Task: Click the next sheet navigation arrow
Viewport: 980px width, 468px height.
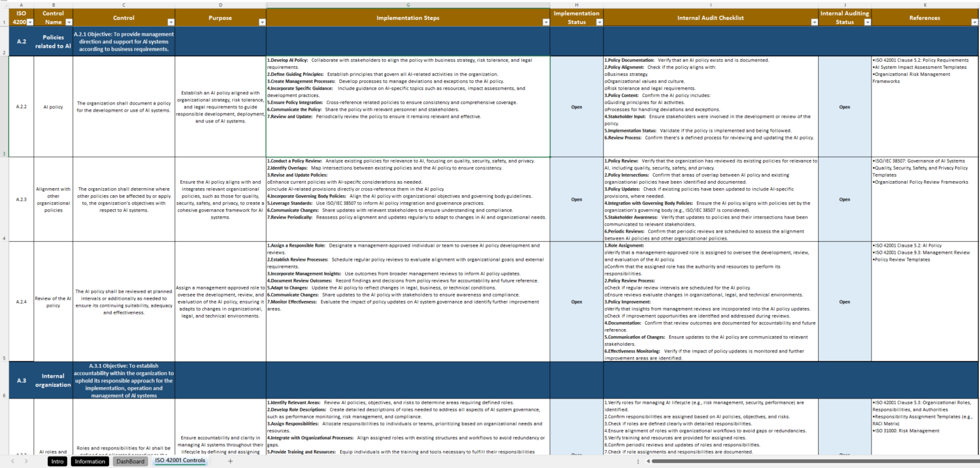Action: click(x=26, y=461)
